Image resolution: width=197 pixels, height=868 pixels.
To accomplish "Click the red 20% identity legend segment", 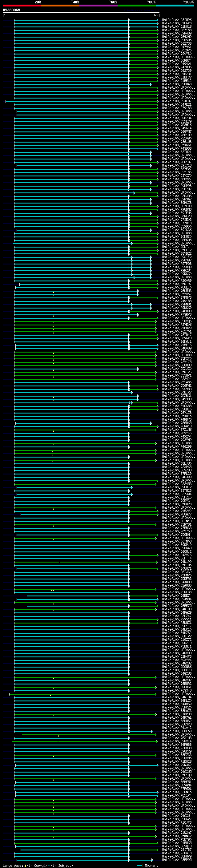I will pyautogui.click(x=22, y=6).
